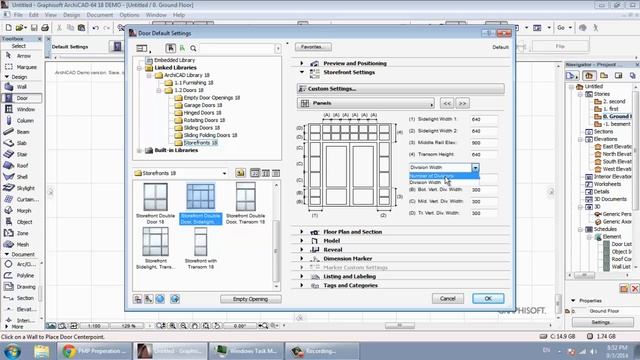Expand Listing and Labeling panel

click(302, 276)
